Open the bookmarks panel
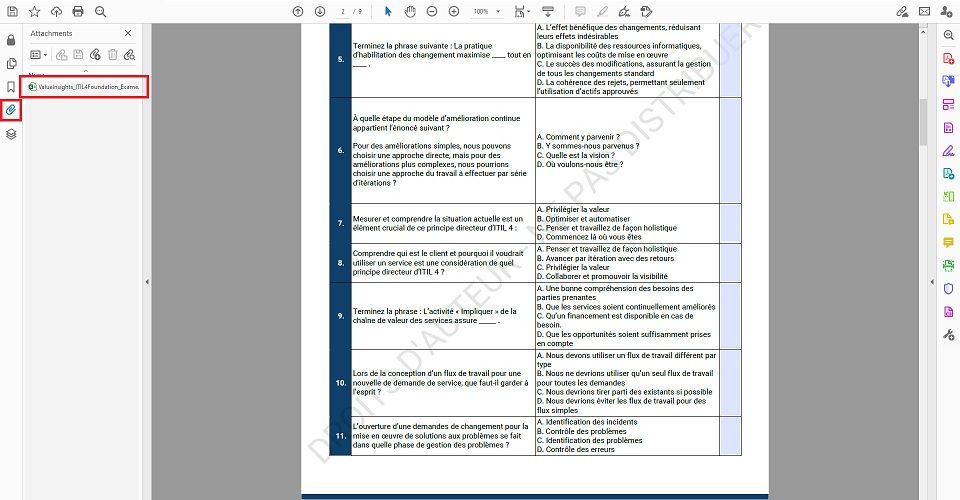This screenshot has height=500, width=960. [11, 87]
